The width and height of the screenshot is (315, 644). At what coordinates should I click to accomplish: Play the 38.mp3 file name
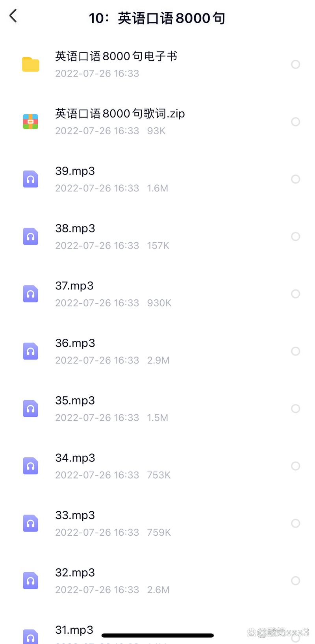tap(75, 228)
